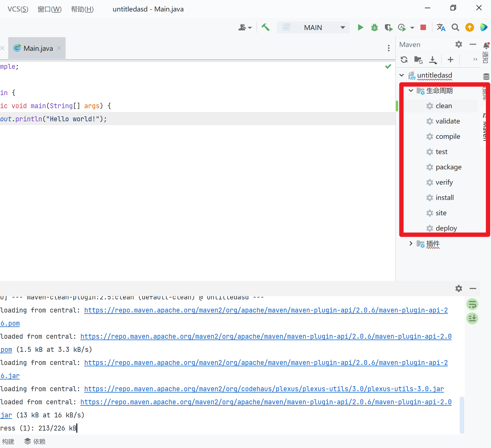Expand the profiler options arrow
The height and width of the screenshot is (448, 491).
[412, 28]
